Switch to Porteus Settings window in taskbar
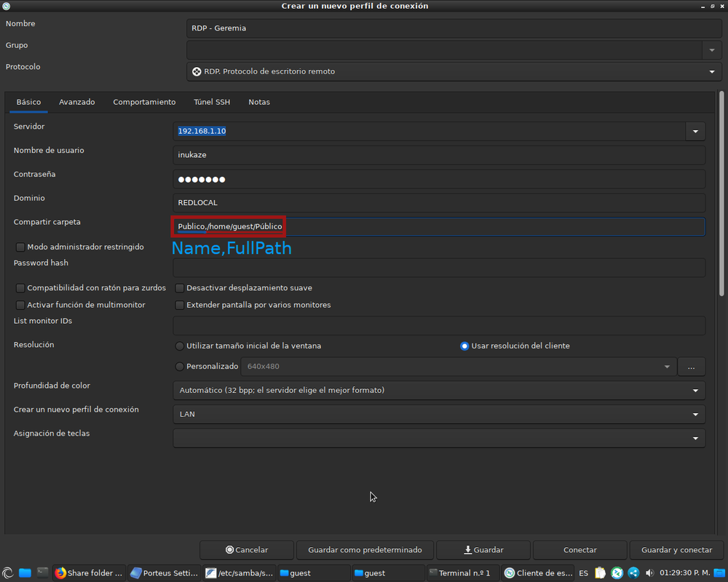 point(165,573)
